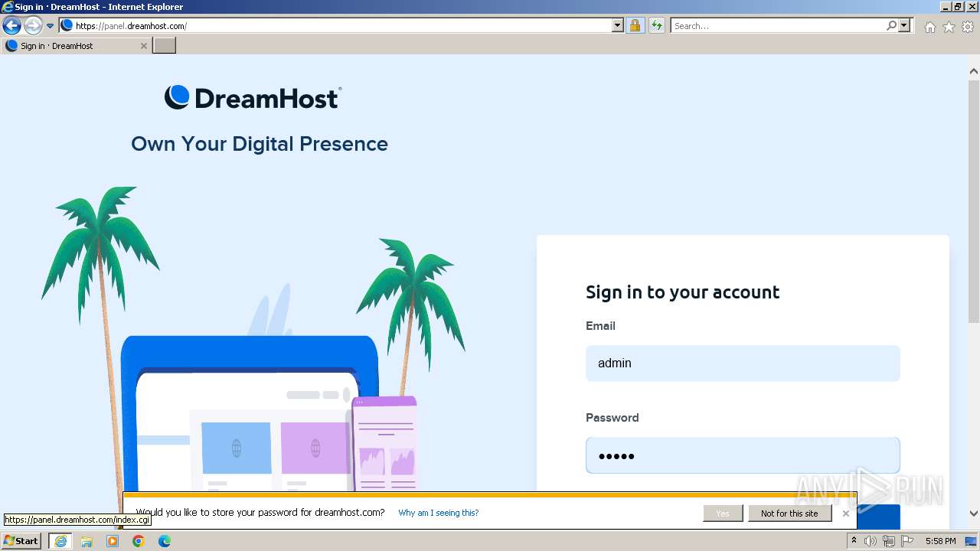This screenshot has height=551, width=980.
Task: Open the network tray icon
Action: point(889,541)
